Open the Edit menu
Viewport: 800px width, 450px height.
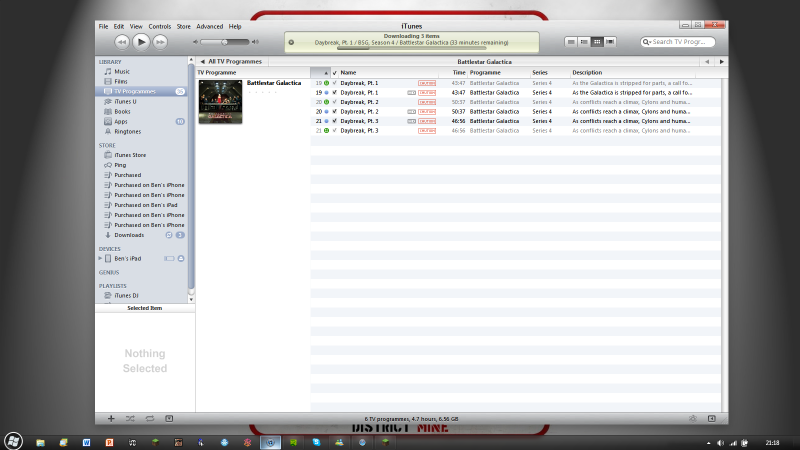[118, 27]
